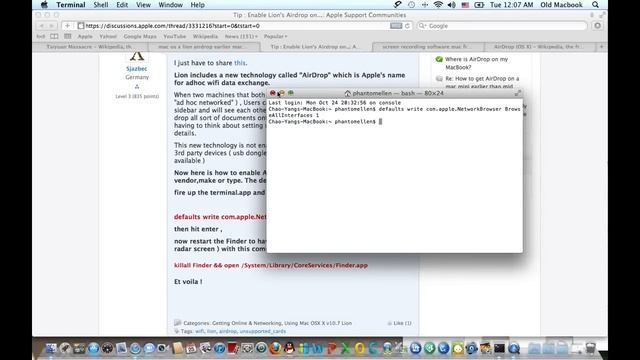Click the Google search field

pyautogui.click(x=503, y=26)
